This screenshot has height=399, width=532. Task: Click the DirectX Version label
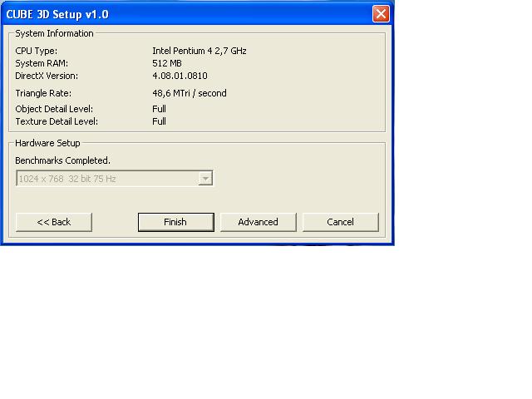point(47,76)
